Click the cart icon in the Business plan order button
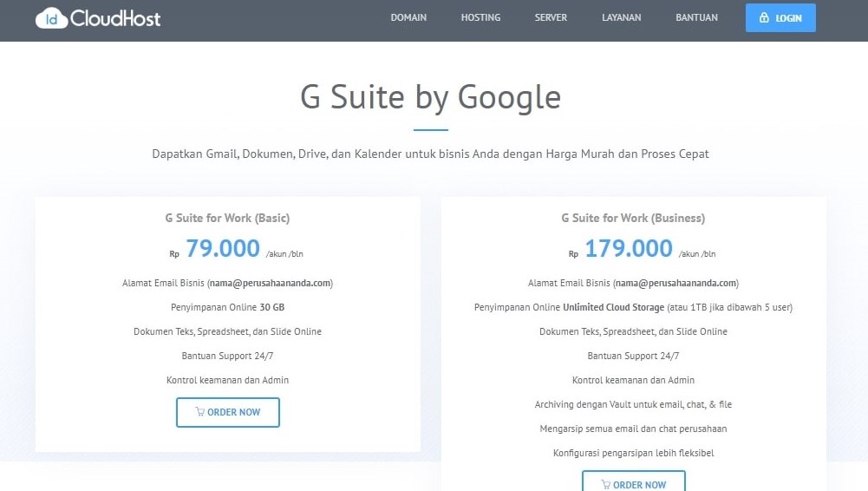Image resolution: width=868 pixels, height=491 pixels. click(606, 484)
